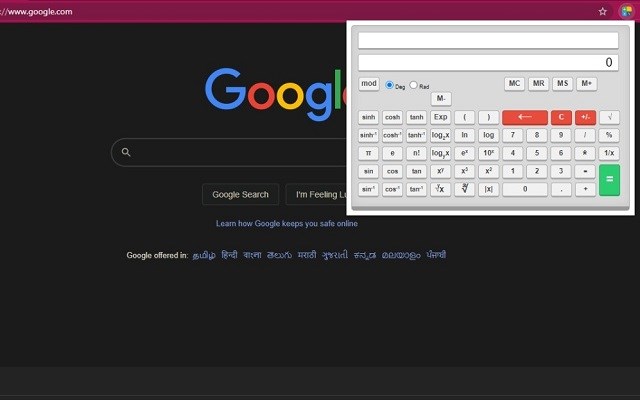
Task: Open Learn how Google keeps you safe online
Action: (x=287, y=223)
